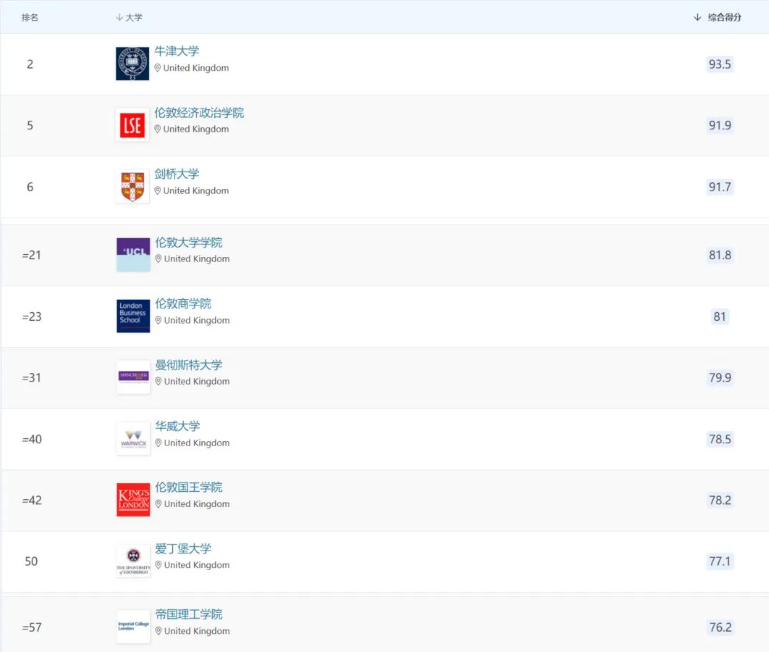
Task: Click the Imperial College London logo
Action: click(133, 626)
